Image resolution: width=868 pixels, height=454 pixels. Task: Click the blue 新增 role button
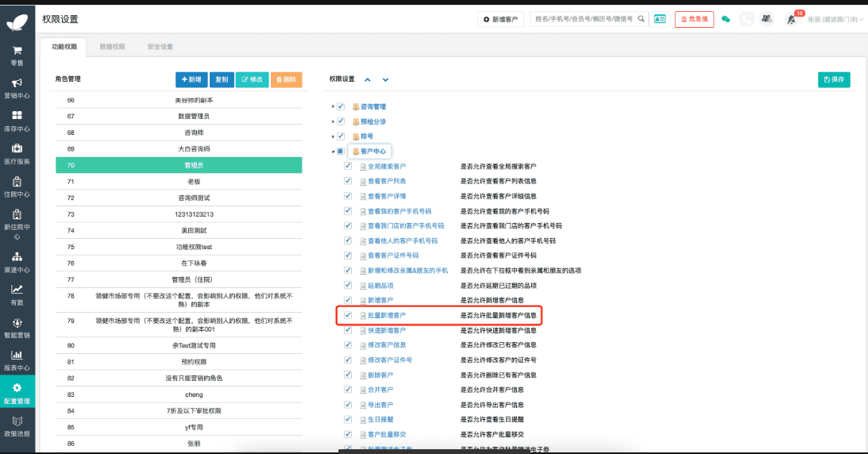[x=191, y=79]
